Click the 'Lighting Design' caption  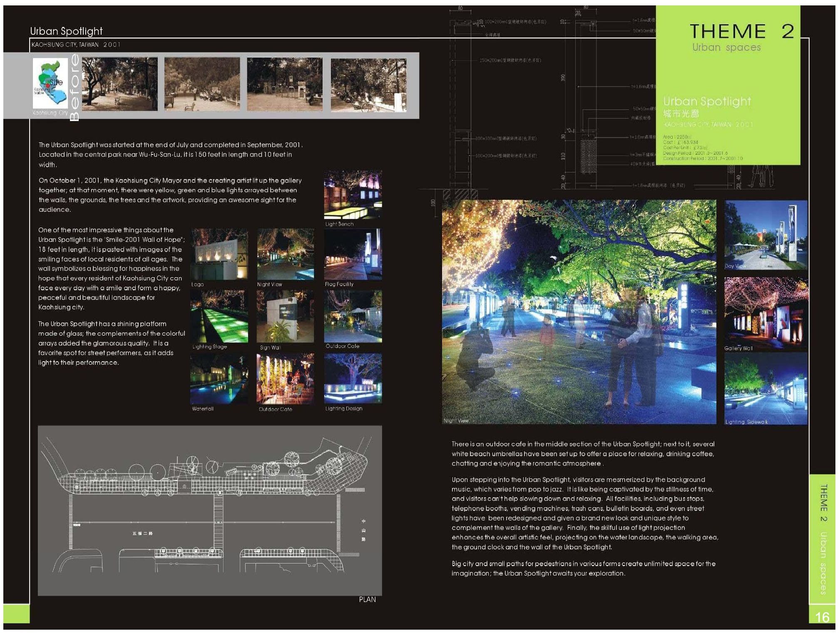[x=343, y=409]
